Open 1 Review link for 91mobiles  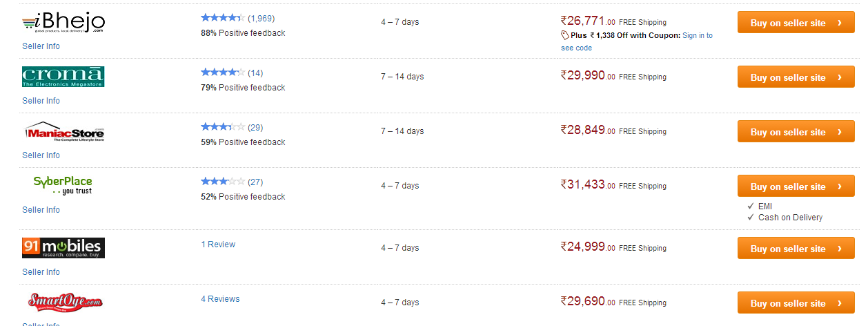(x=218, y=245)
